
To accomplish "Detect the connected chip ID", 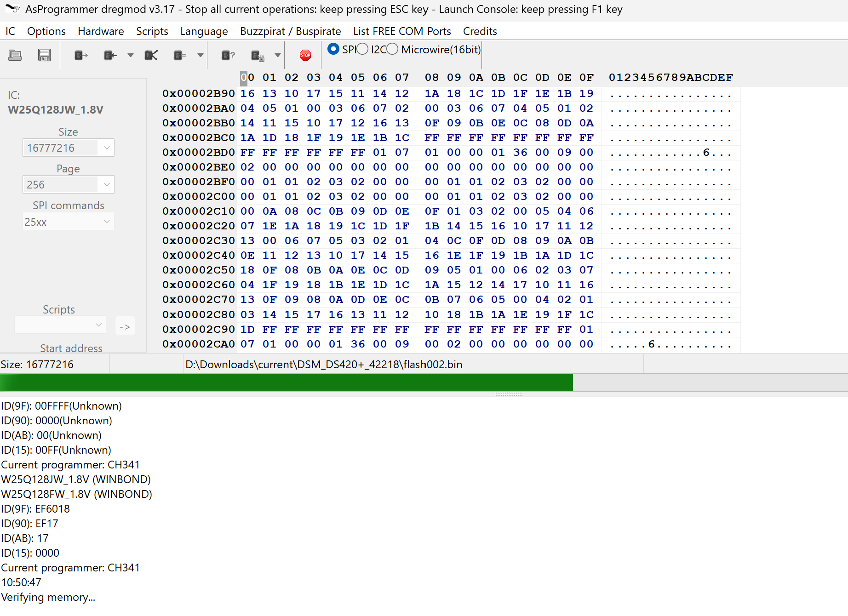I will pos(228,55).
